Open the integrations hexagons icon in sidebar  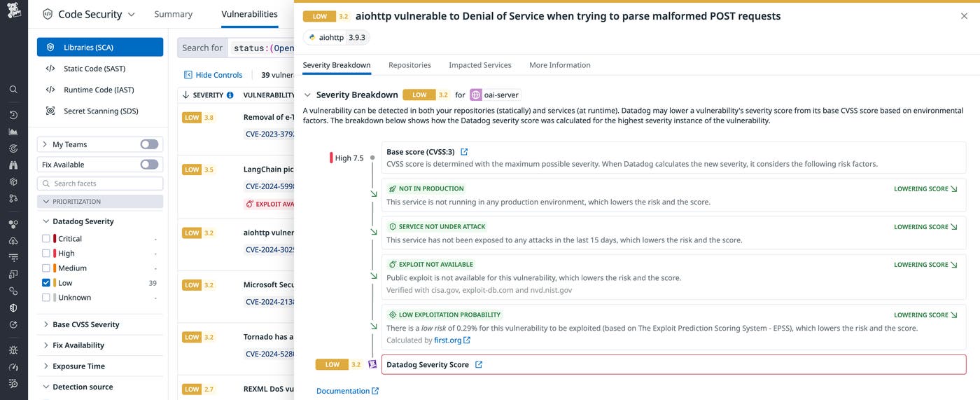tap(13, 224)
